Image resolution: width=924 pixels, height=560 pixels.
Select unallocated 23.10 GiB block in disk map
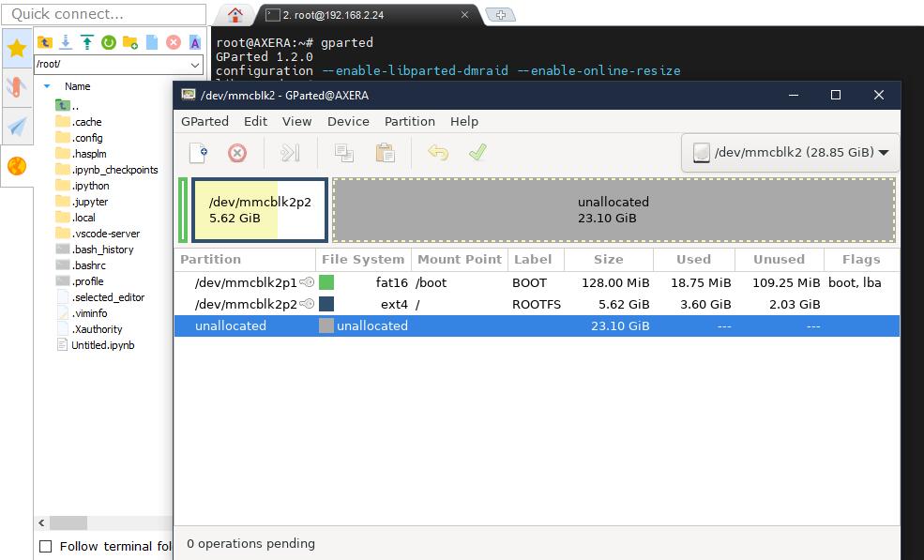613,210
